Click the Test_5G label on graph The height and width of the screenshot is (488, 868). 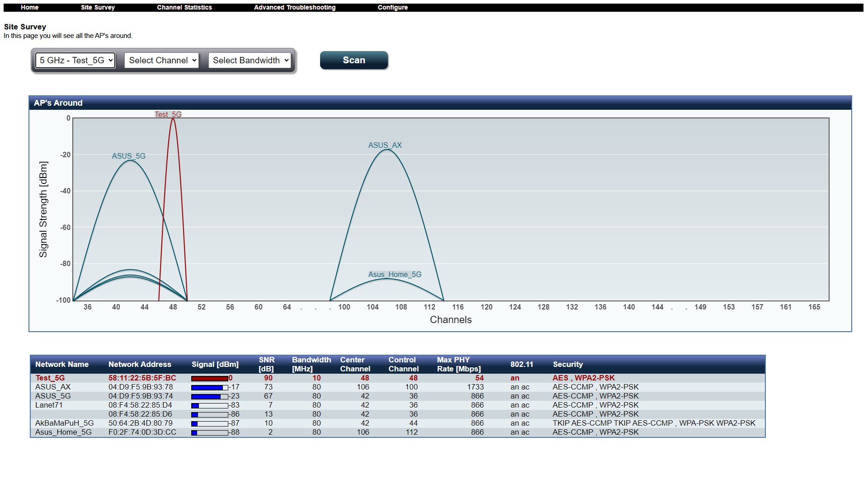coord(168,115)
